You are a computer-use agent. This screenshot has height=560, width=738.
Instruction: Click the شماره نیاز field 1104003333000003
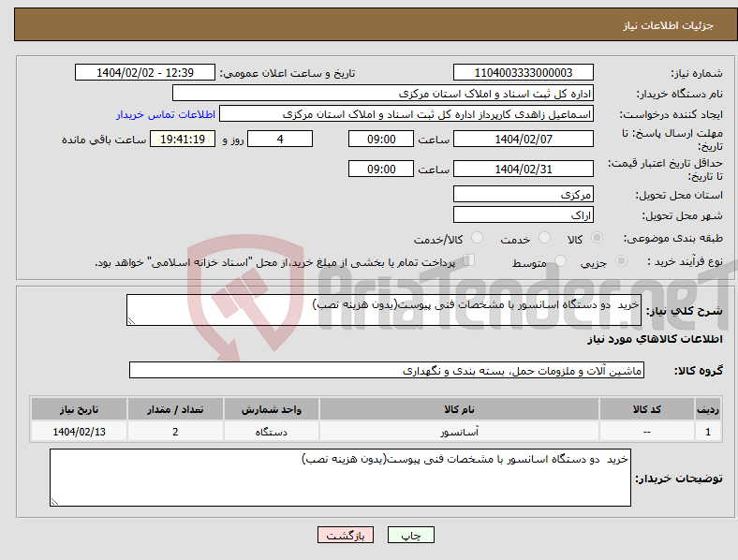point(523,72)
